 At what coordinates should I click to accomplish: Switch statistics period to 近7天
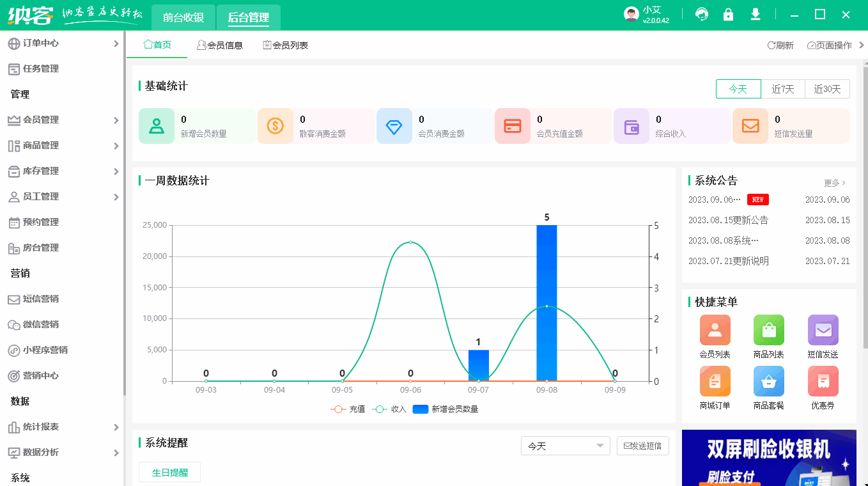(783, 89)
